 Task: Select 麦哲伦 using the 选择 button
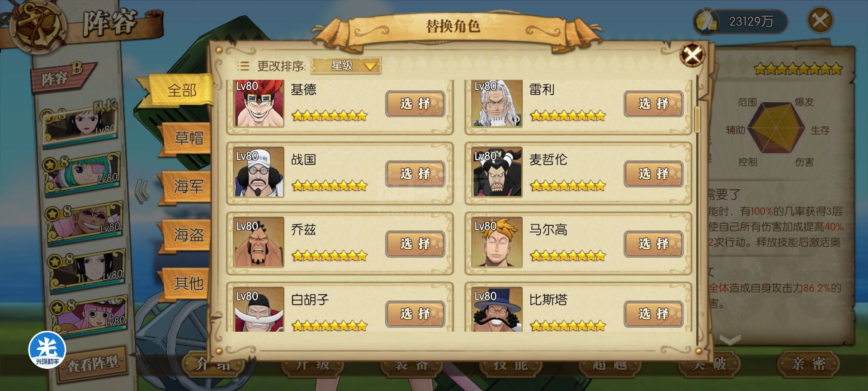click(x=654, y=174)
